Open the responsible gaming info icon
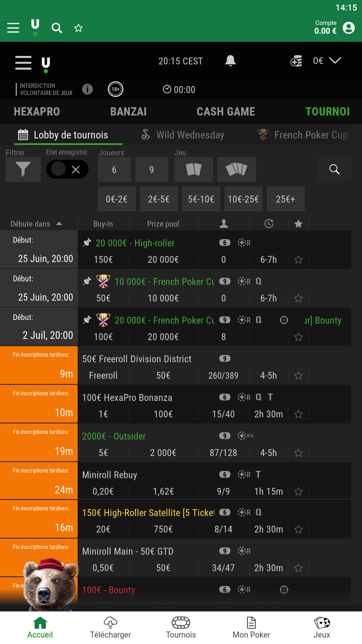 pyautogui.click(x=87, y=89)
